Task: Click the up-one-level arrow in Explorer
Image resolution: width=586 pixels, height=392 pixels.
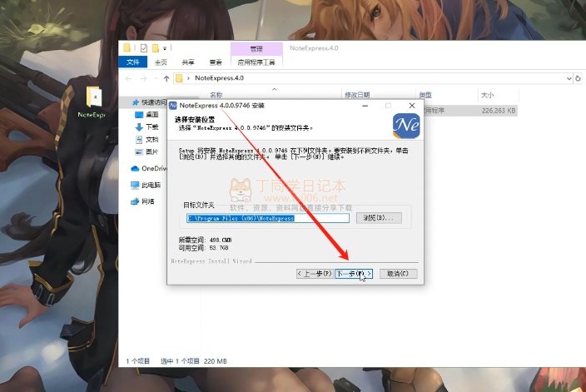Action: coord(166,78)
